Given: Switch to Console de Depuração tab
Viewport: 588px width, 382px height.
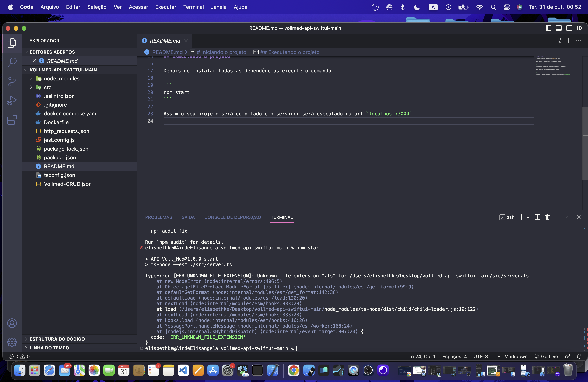Looking at the screenshot, I should [232, 217].
